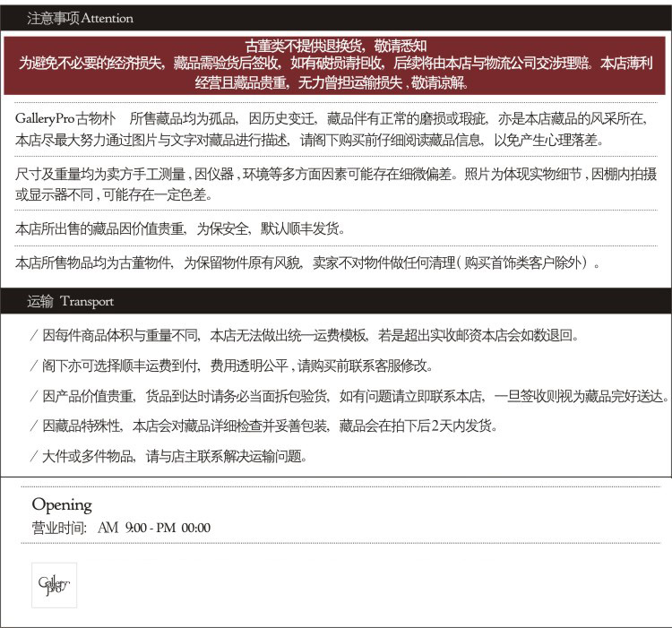Click the line 本店所出售的藏品因价值贵重
672x628 pixels.
[x=180, y=228]
